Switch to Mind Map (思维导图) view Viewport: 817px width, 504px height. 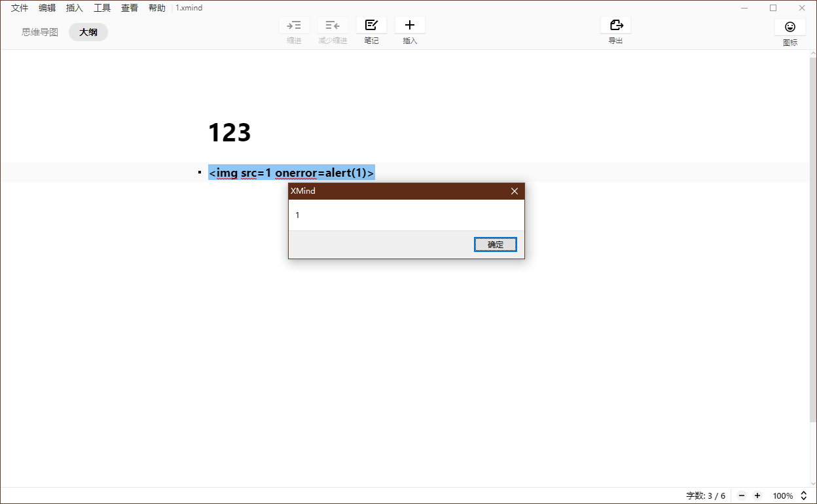click(x=40, y=32)
